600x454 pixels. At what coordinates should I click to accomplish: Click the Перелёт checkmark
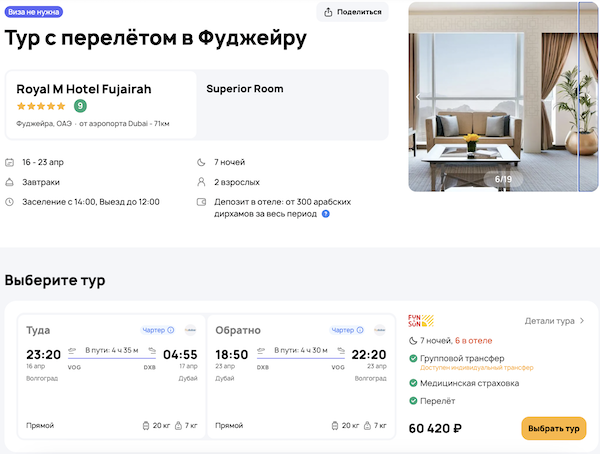pos(413,401)
